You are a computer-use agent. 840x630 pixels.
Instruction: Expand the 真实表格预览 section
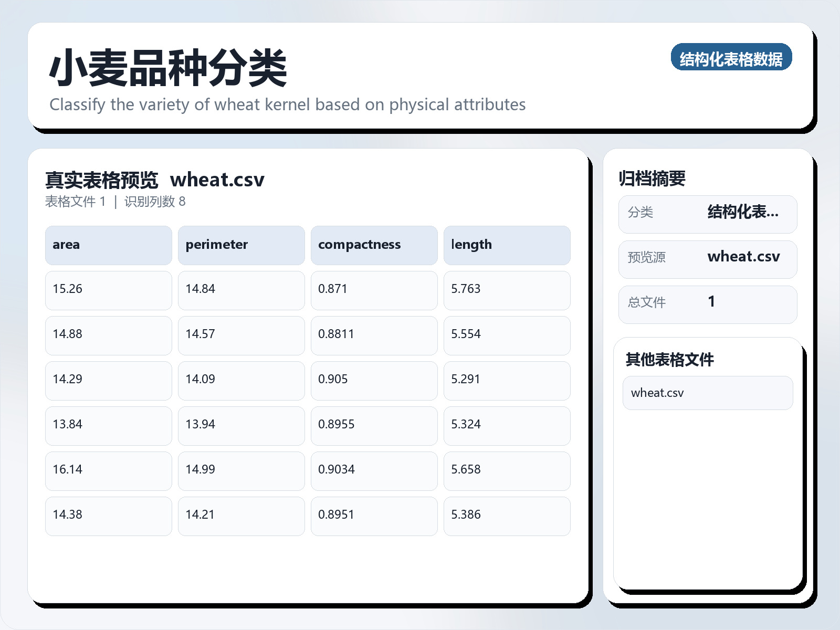[102, 180]
